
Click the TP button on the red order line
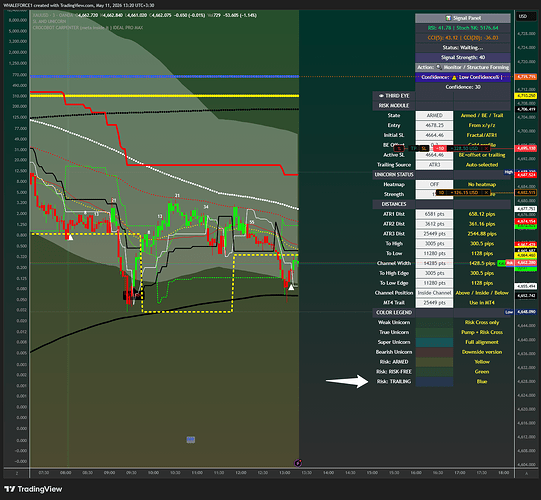pyautogui.click(x=413, y=148)
